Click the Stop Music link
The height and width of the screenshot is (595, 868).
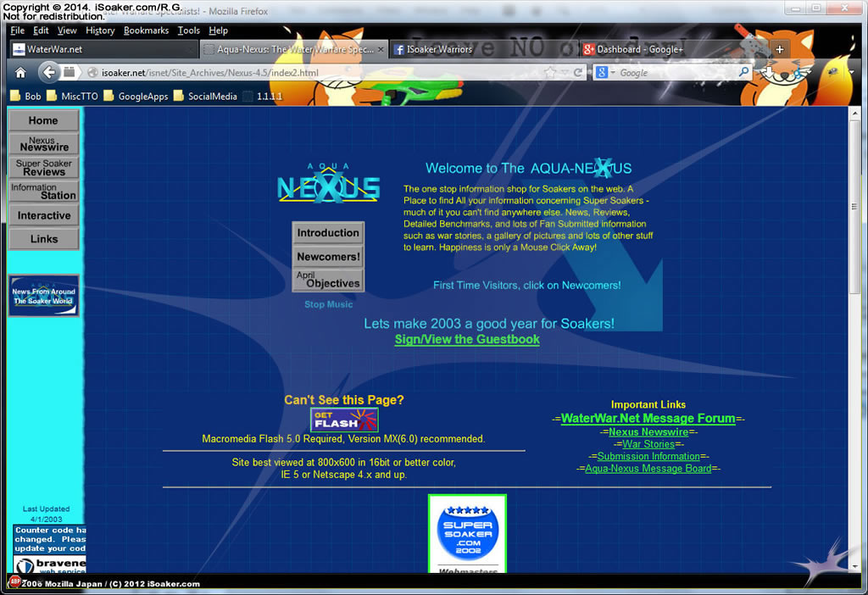pos(328,304)
